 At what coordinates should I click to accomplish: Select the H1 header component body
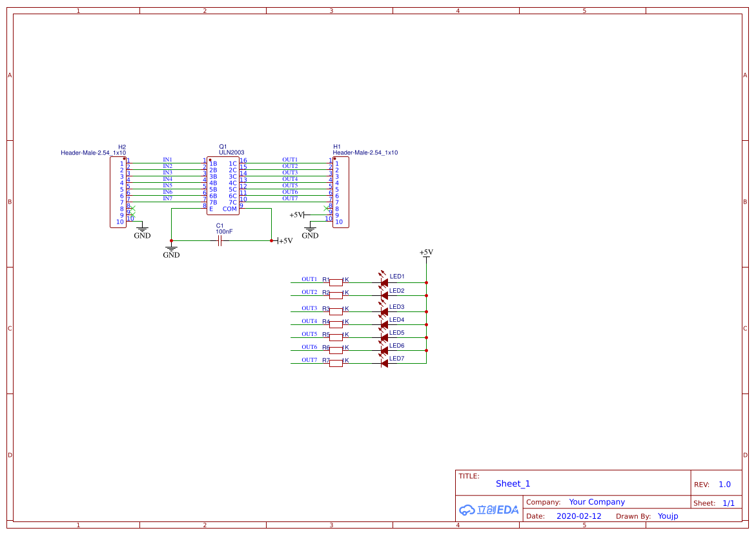coord(341,192)
